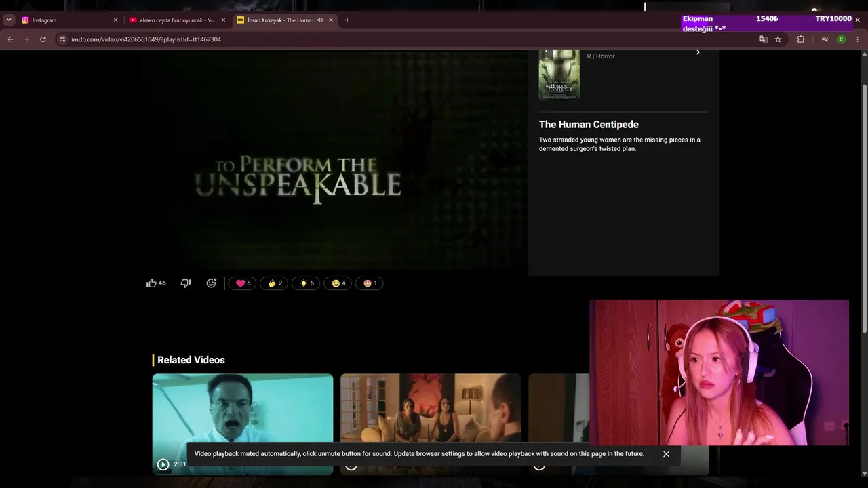The image size is (868, 488).
Task: Translate this page with the translate icon
Action: pyautogui.click(x=763, y=39)
